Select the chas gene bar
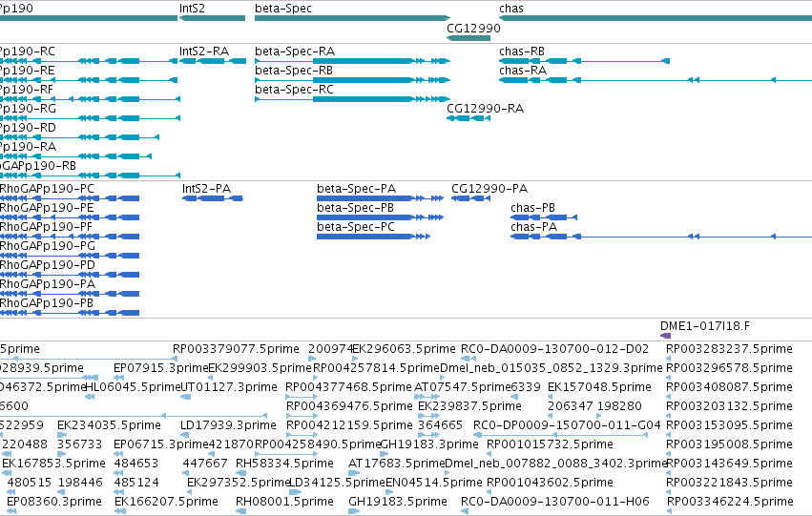Image resolution: width=812 pixels, height=516 pixels. 656,18
